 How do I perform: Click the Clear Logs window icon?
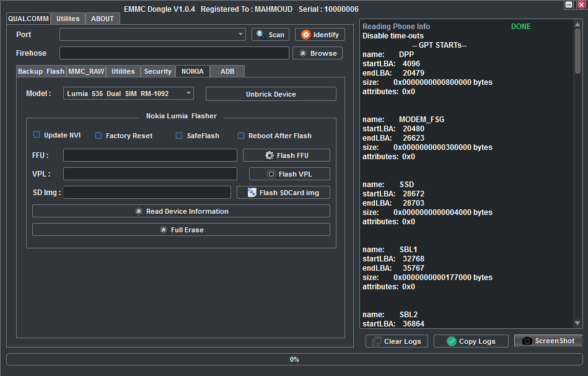[x=376, y=341]
